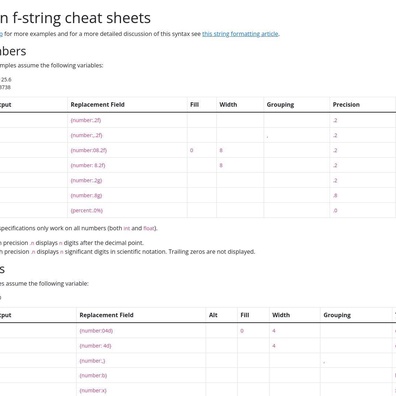
Task: Click the Fill header in first table
Action: click(x=194, y=105)
